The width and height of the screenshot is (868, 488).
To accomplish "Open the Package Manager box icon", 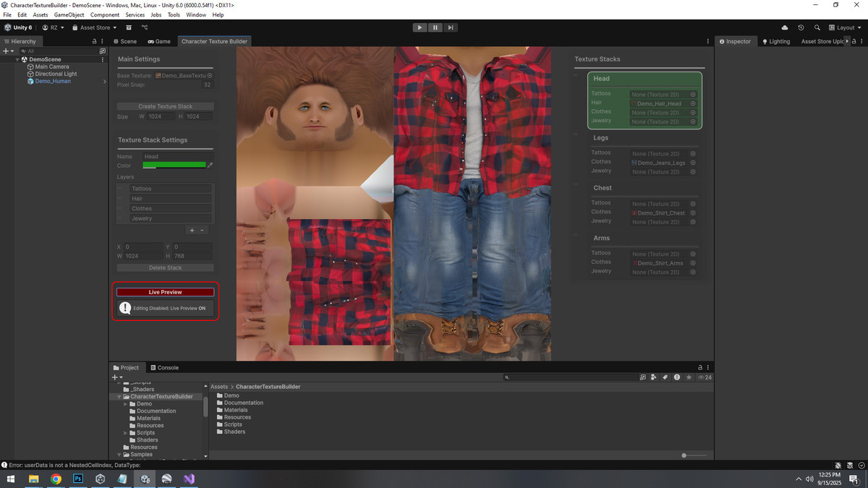I will tap(129, 27).
